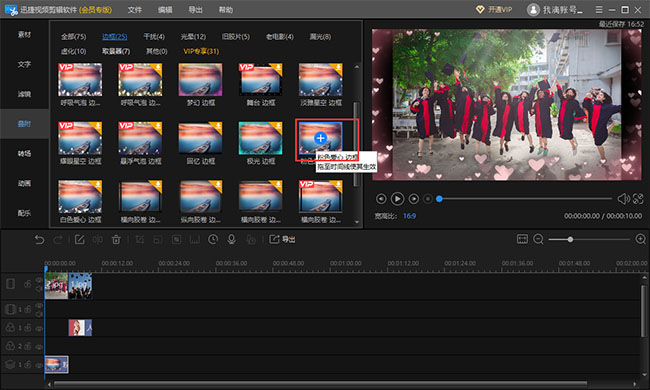Delete the selected clip with the trash icon

(x=116, y=240)
